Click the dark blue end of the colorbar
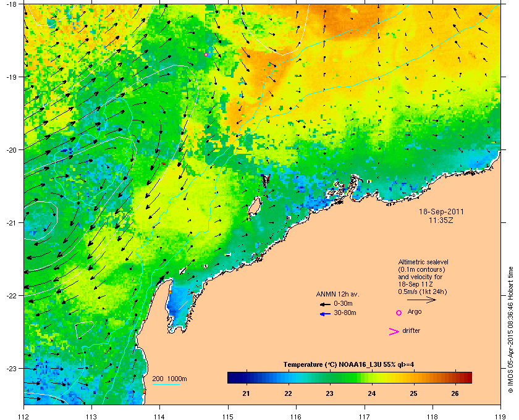Image resolution: width=519 pixels, height=420 pixels. pyautogui.click(x=232, y=377)
